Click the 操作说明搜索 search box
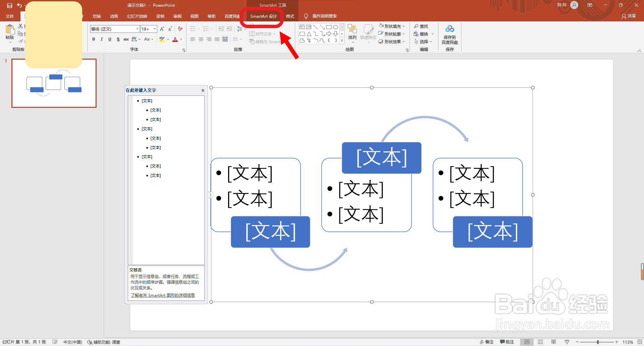This screenshot has height=346, width=644. tap(321, 16)
